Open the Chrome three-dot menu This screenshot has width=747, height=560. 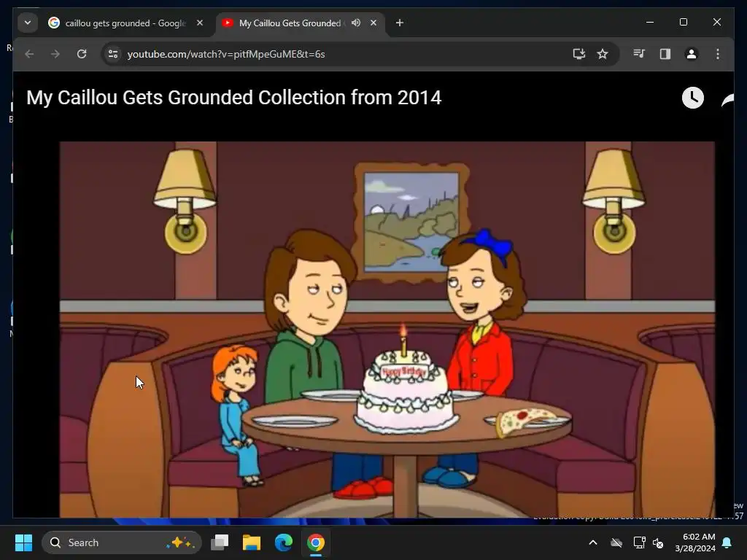point(718,54)
